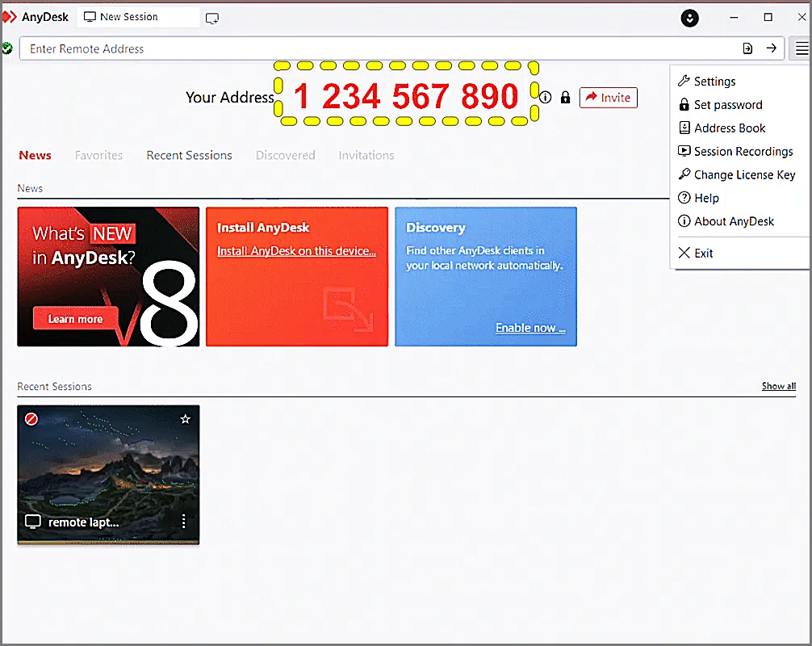
Task: Switch to the Invitations tab
Action: pyautogui.click(x=366, y=155)
